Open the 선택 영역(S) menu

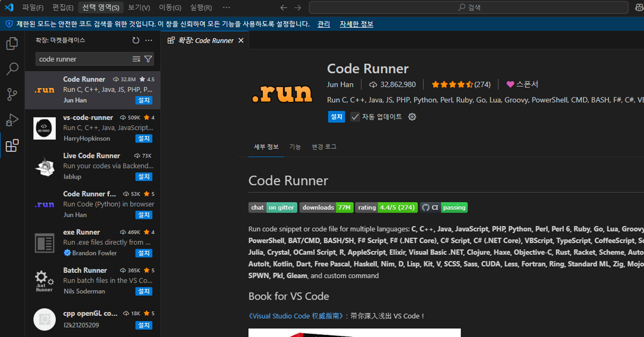point(101,7)
